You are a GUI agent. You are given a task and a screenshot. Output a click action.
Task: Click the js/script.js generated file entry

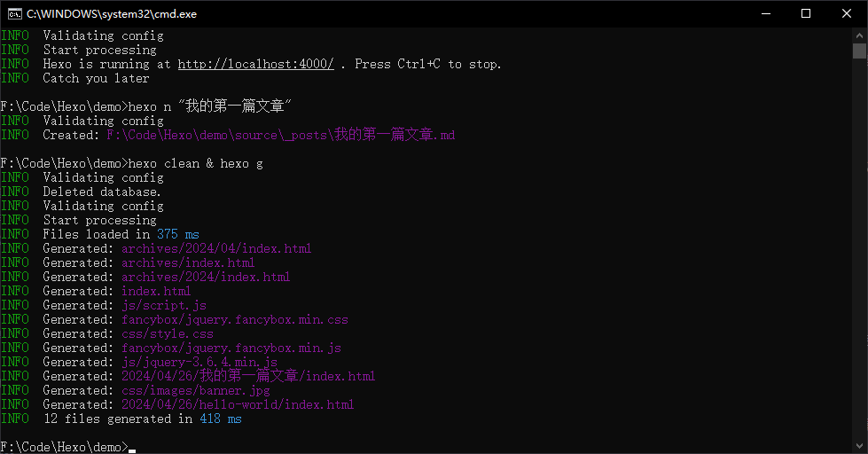pyautogui.click(x=163, y=305)
